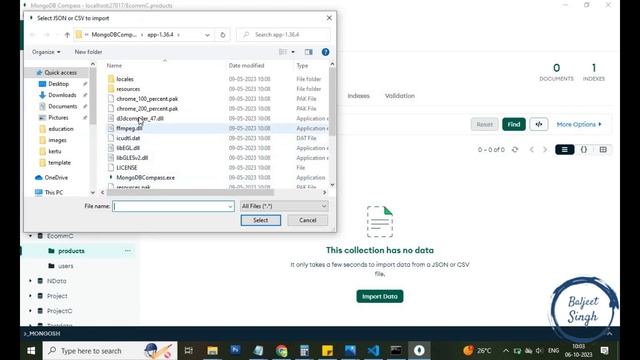The height and width of the screenshot is (360, 640).
Task: Click the green Find button
Action: point(513,124)
